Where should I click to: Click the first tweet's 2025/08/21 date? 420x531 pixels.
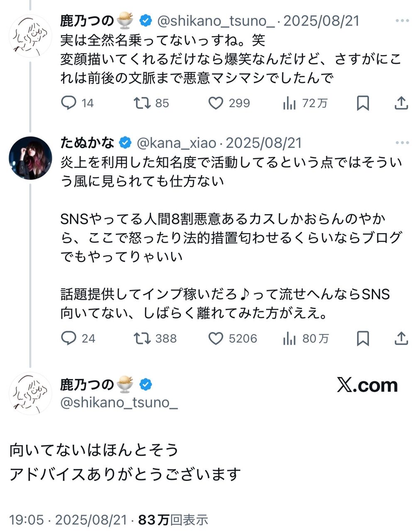point(321,21)
